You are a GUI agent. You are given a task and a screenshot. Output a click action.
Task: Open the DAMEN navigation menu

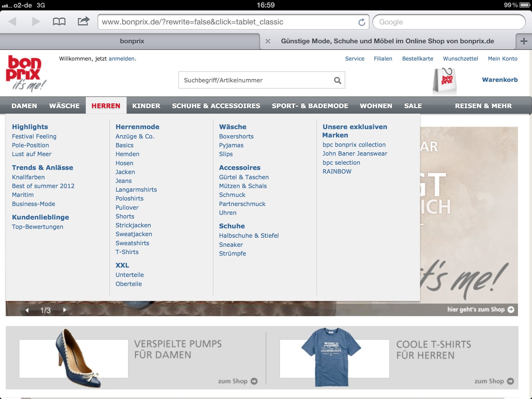coord(24,106)
